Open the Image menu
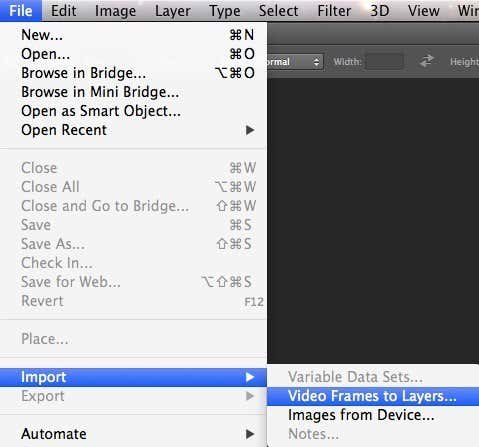The image size is (479, 447). tap(115, 11)
